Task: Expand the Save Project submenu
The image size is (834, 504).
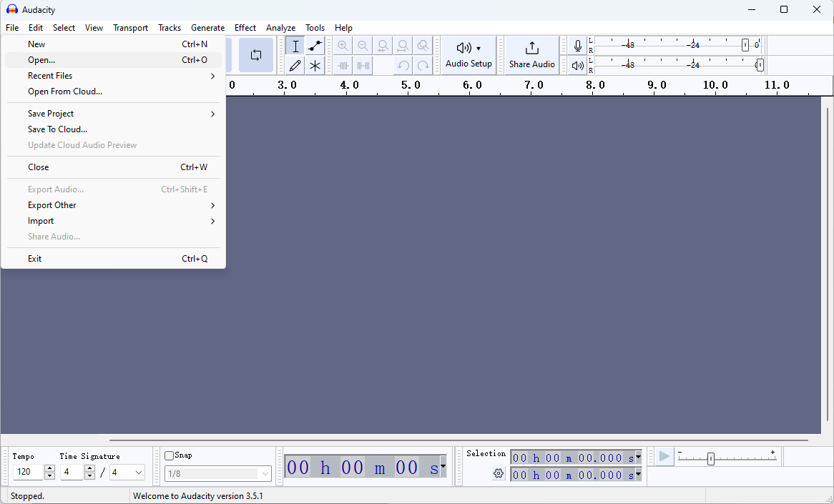Action: click(x=113, y=114)
